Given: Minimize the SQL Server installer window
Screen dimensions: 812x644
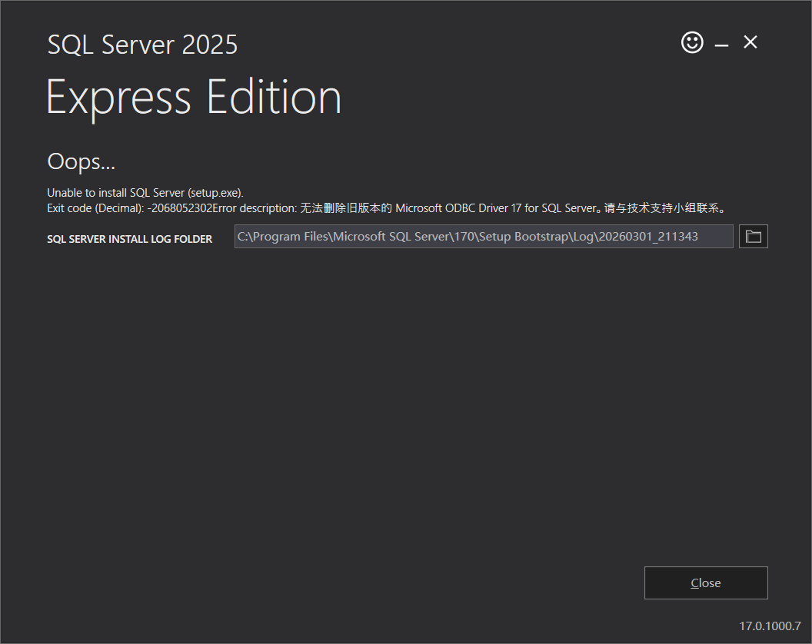Looking at the screenshot, I should [721, 44].
